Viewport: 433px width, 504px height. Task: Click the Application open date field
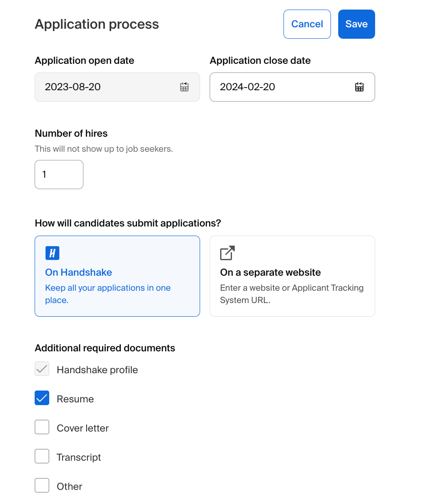pos(109,87)
